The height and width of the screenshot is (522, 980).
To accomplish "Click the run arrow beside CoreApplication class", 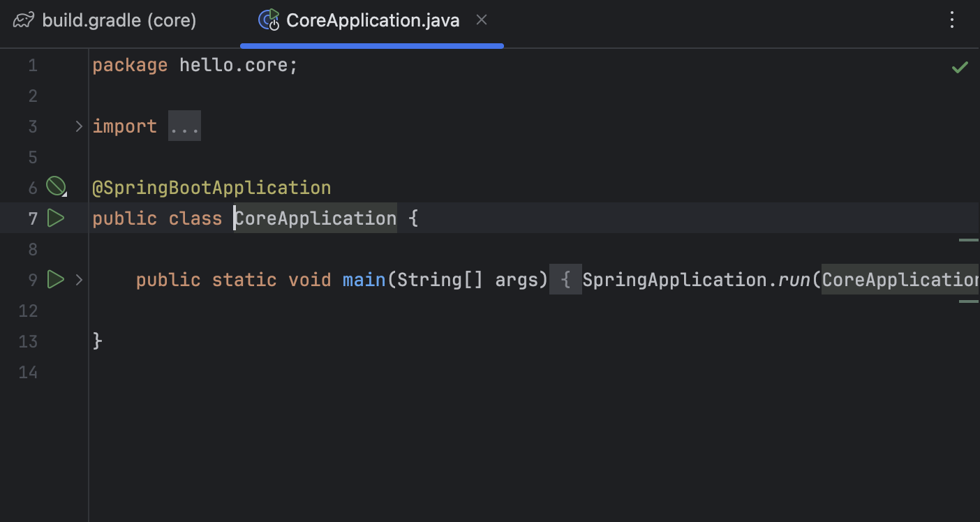I will pyautogui.click(x=56, y=218).
